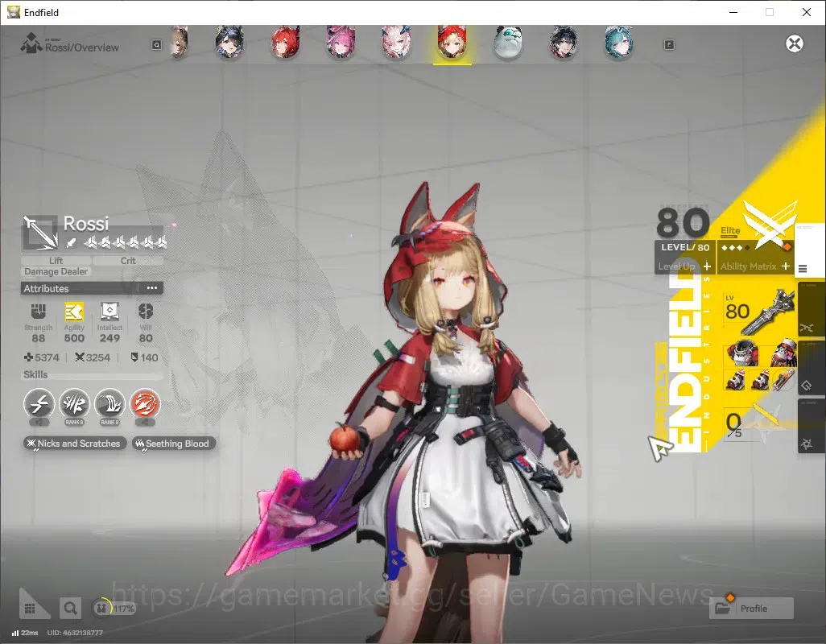
Task: Open the second skill icon labeled RANK 8
Action: tap(74, 404)
